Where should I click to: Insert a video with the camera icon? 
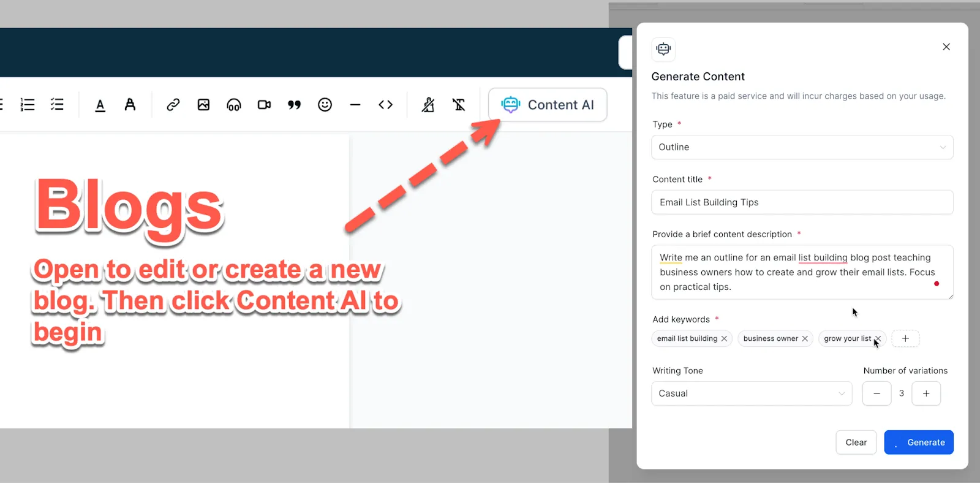264,105
